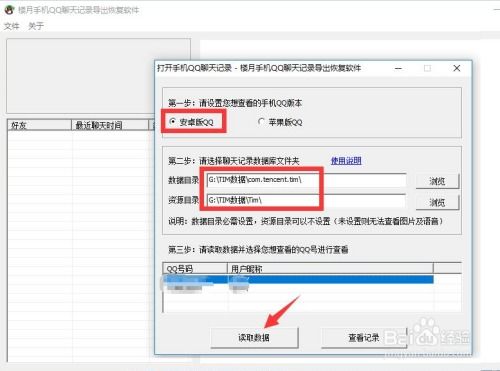Click the 最近聊天时间 column header
This screenshot has width=500, height=371.
110,125
